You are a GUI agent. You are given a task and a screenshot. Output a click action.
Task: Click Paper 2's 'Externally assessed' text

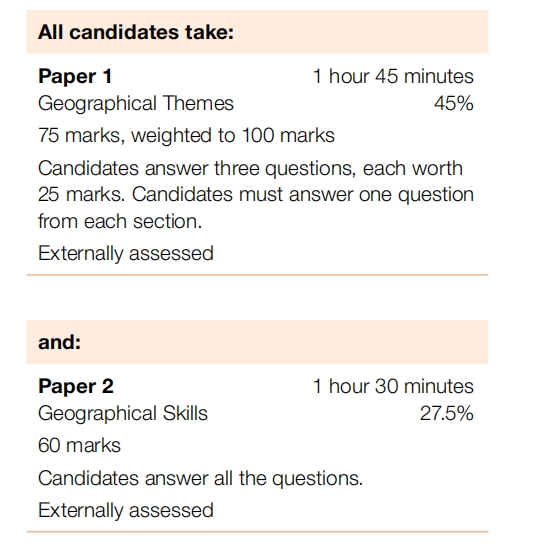[126, 510]
